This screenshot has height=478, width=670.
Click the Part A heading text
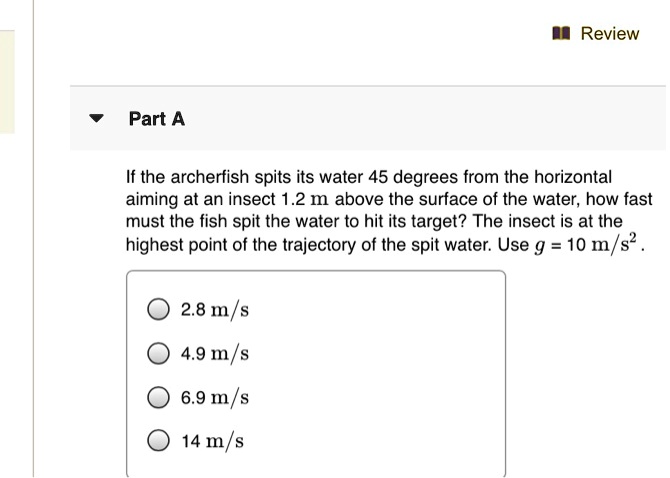coord(157,119)
